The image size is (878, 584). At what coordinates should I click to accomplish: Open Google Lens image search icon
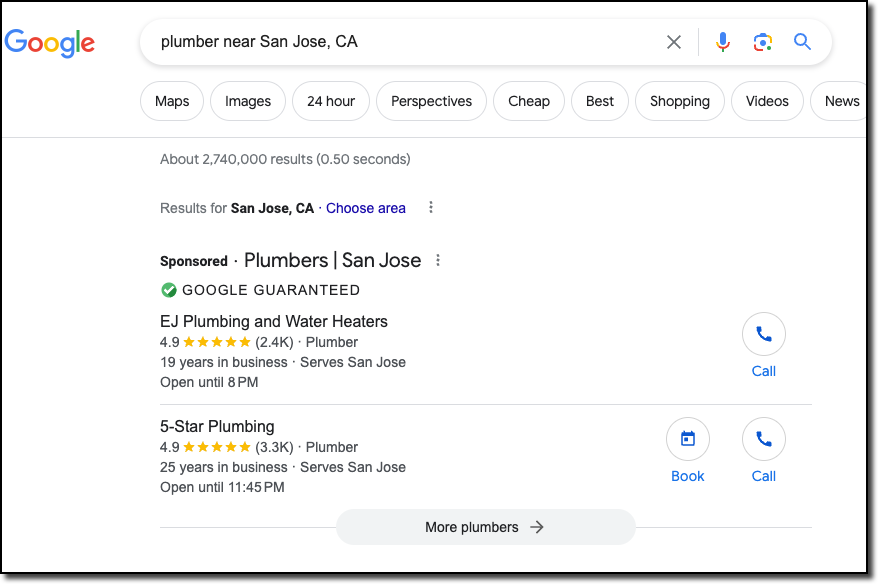(x=763, y=42)
